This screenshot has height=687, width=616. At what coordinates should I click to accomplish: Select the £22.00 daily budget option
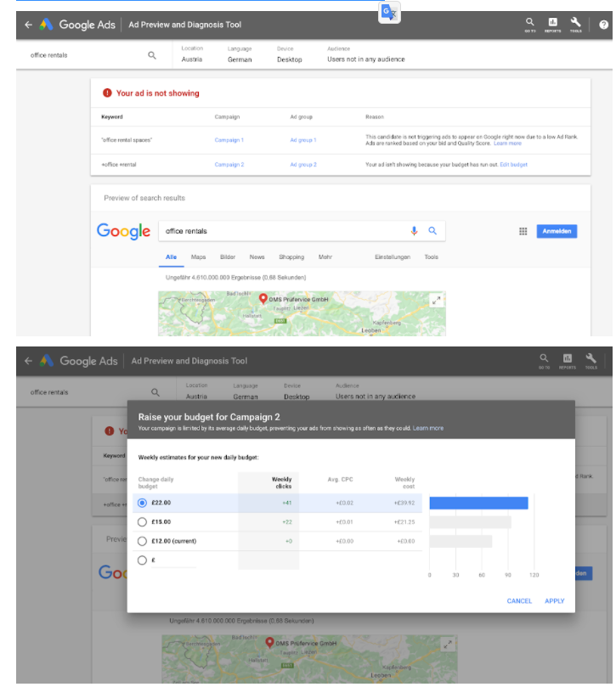click(142, 503)
